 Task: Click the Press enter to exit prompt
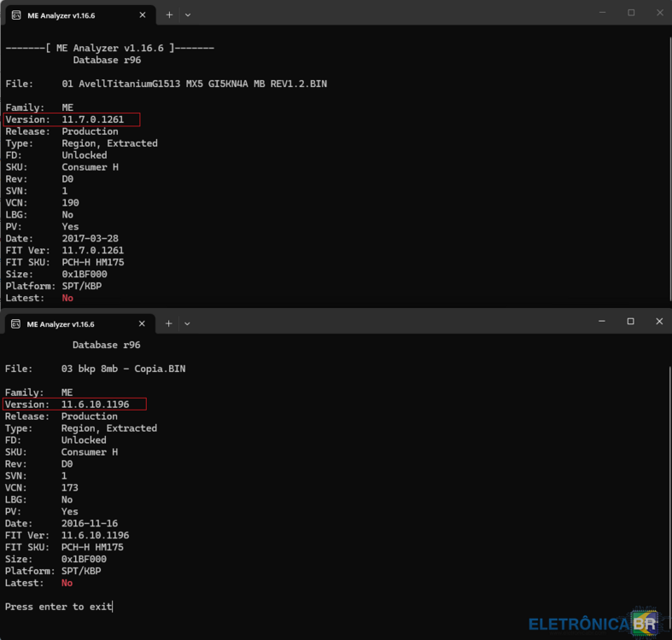tap(58, 607)
